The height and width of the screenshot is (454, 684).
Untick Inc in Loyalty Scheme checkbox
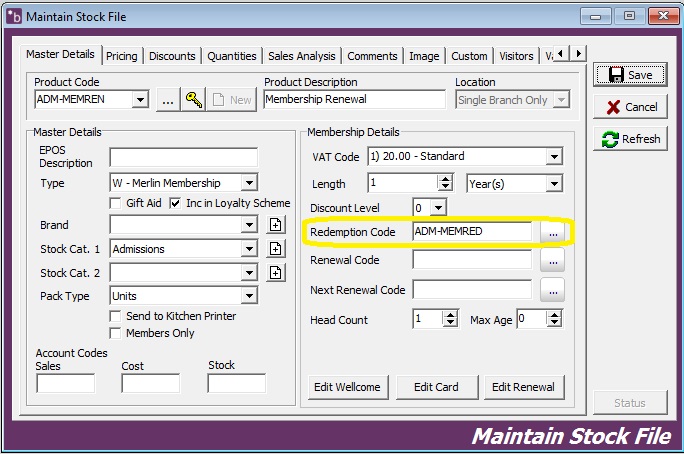click(x=176, y=204)
